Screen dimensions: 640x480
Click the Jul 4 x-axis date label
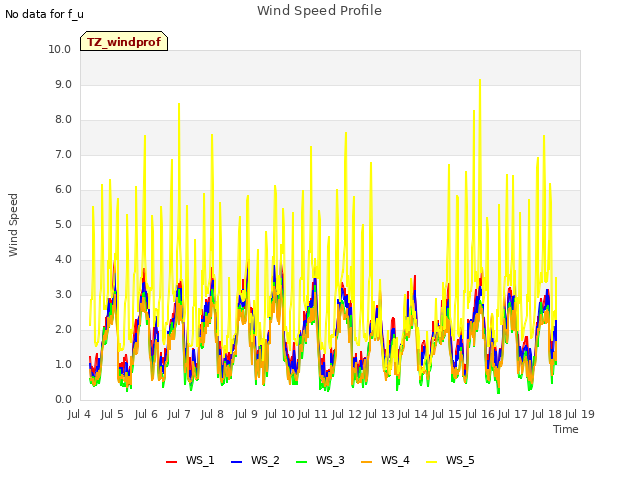click(79, 414)
